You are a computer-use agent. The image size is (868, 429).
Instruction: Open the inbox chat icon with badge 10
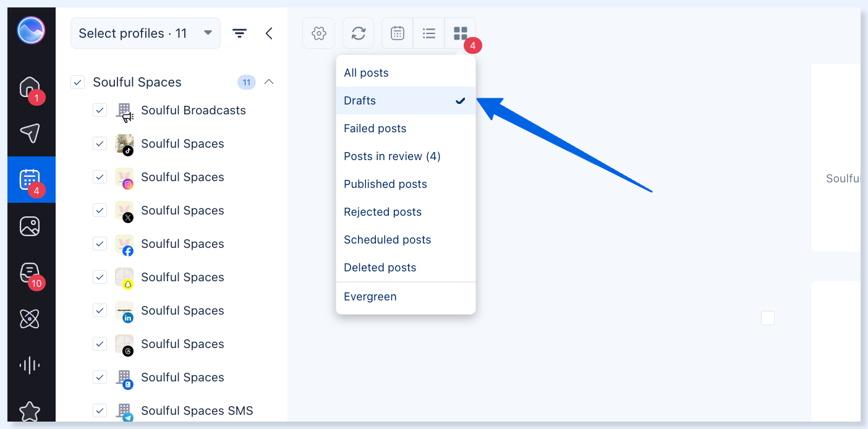tap(30, 273)
